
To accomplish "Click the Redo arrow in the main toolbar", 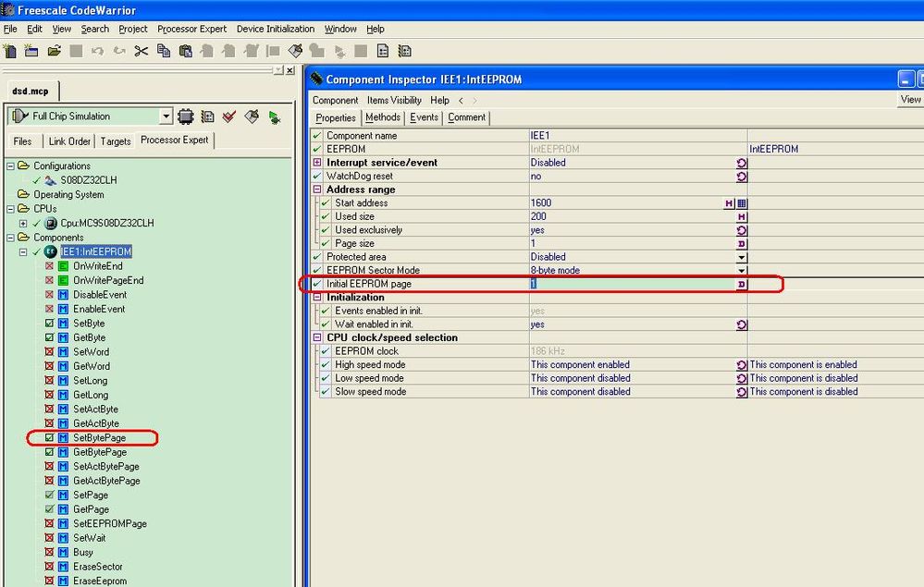I will pos(119,51).
